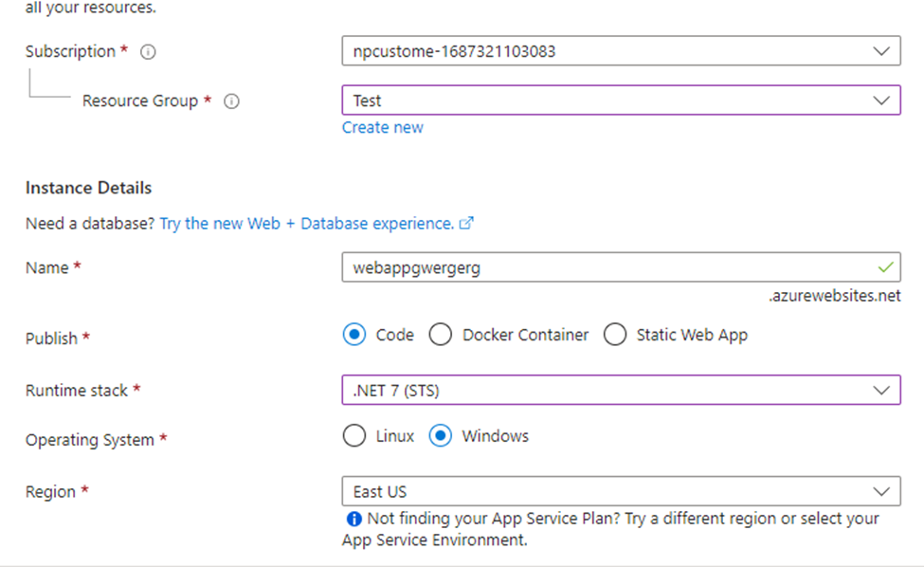Click the external link icon after Database experience
The image size is (924, 567).
[466, 224]
